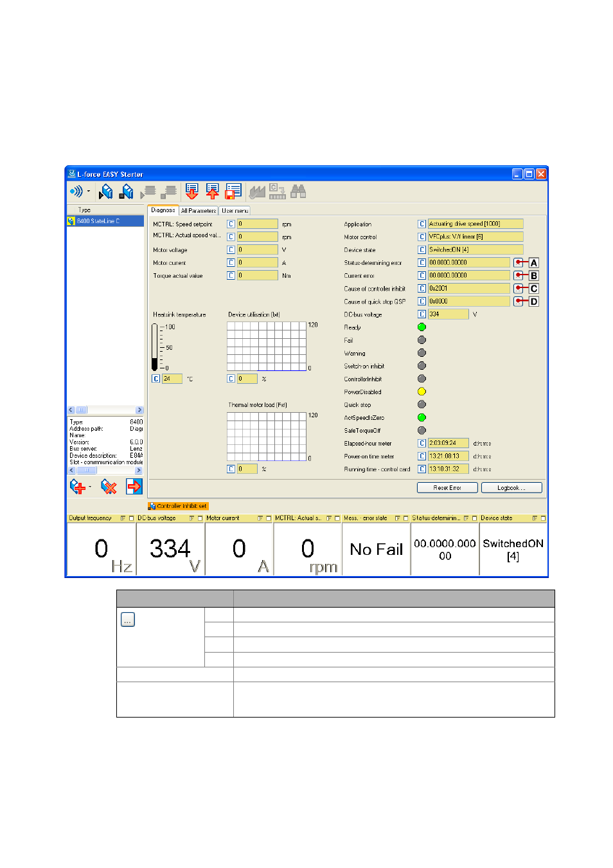Toggle the checkbox on Mess. error state panel
This screenshot has width=613, height=868.
tap(406, 518)
